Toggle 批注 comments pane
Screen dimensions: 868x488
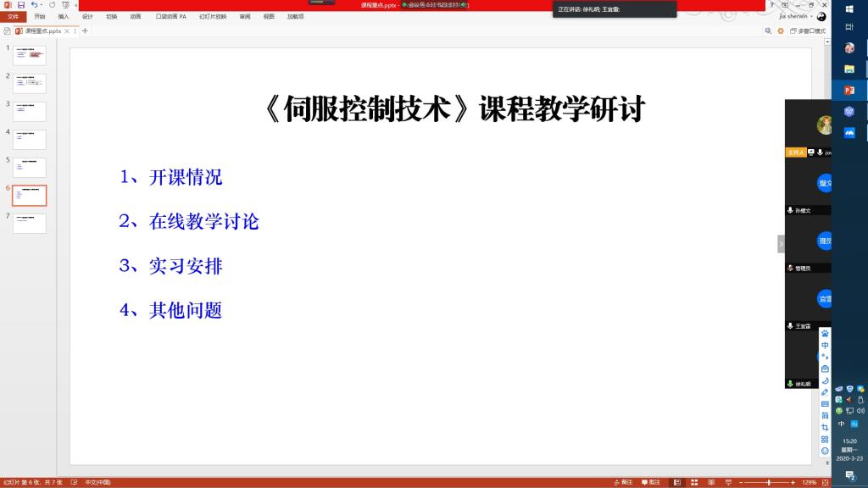click(x=651, y=482)
